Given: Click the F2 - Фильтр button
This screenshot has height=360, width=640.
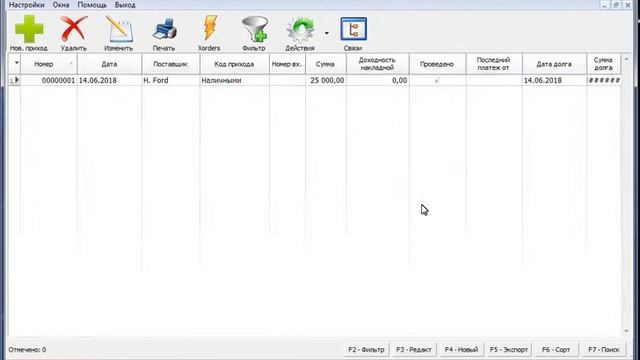Looking at the screenshot, I should [x=366, y=349].
